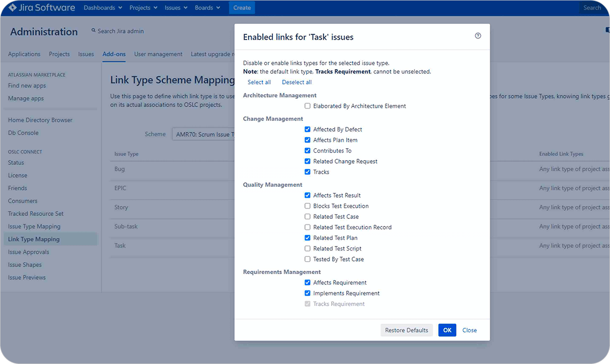
Task: Enable Related Test Execution Record
Action: (308, 227)
